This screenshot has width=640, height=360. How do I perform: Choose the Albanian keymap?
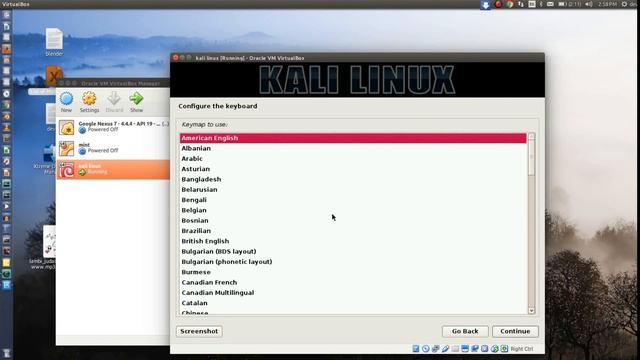click(353, 148)
